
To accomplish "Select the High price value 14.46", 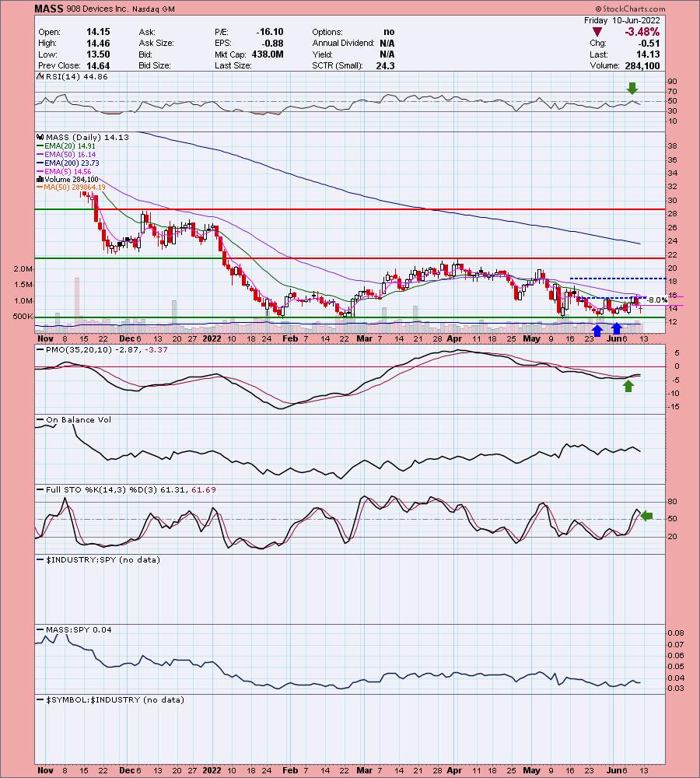I will click(98, 43).
